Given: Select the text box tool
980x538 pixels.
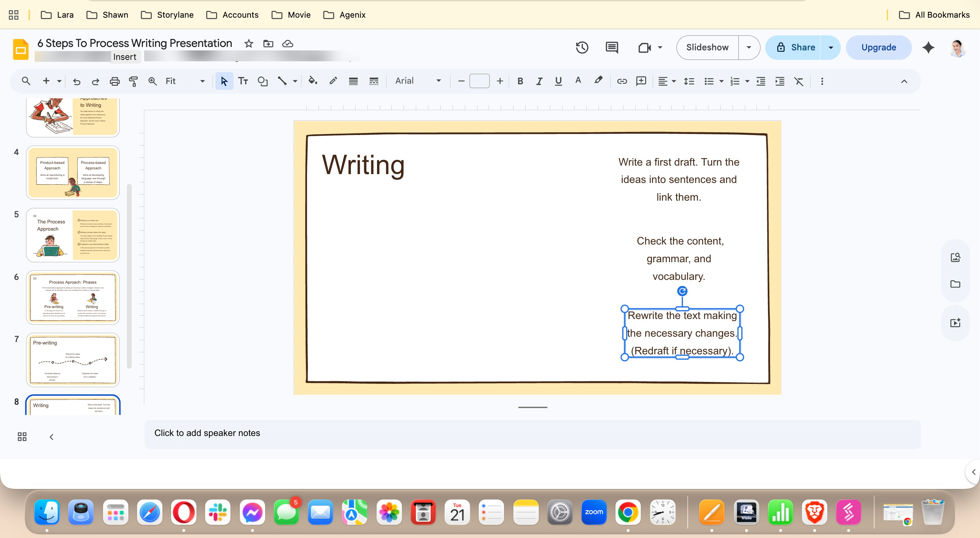Looking at the screenshot, I should click(x=243, y=81).
